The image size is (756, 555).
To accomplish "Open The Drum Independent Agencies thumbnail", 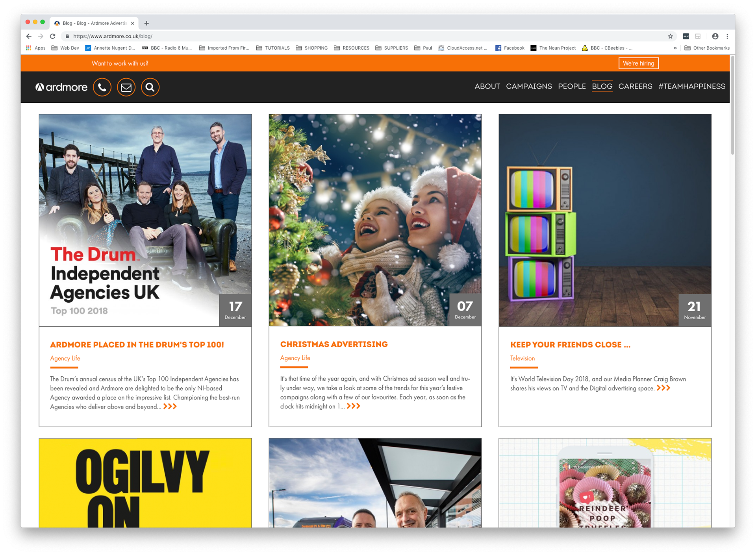I will tap(145, 220).
